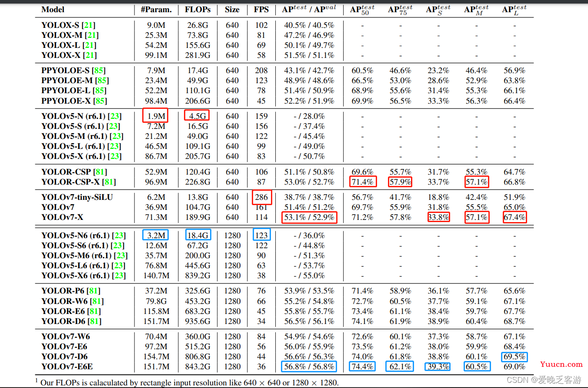Image resolution: width=588 pixels, height=388 pixels.
Task: Select the 9.0M parameter value of YOLOX-S
Action: click(157, 25)
